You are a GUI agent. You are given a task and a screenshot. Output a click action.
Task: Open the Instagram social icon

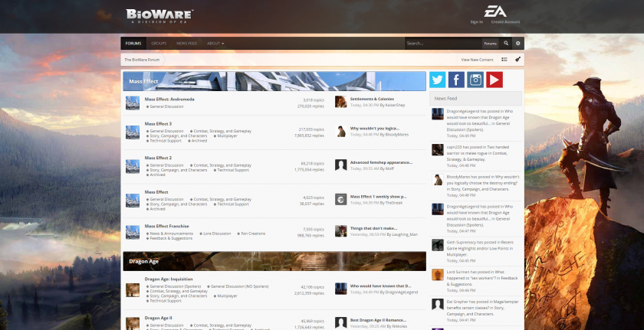click(x=475, y=80)
